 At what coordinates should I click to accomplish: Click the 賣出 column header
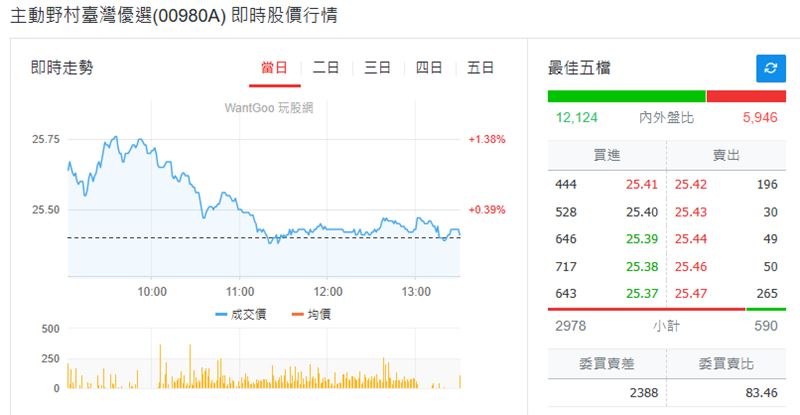pos(726,155)
